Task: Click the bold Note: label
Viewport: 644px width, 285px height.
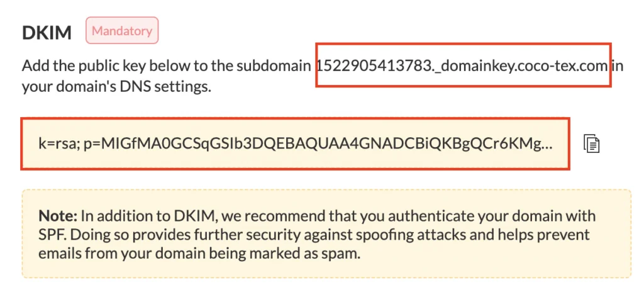Action: tap(58, 216)
